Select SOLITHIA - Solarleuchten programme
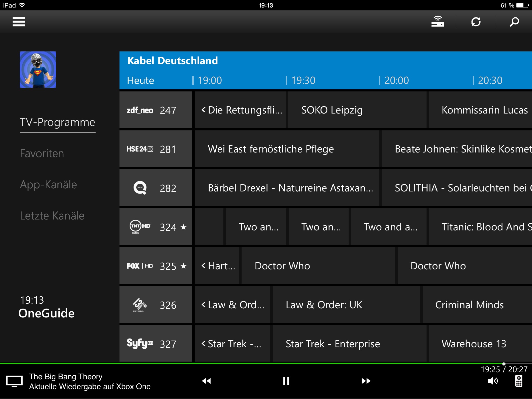The height and width of the screenshot is (399, 532). coord(457,188)
